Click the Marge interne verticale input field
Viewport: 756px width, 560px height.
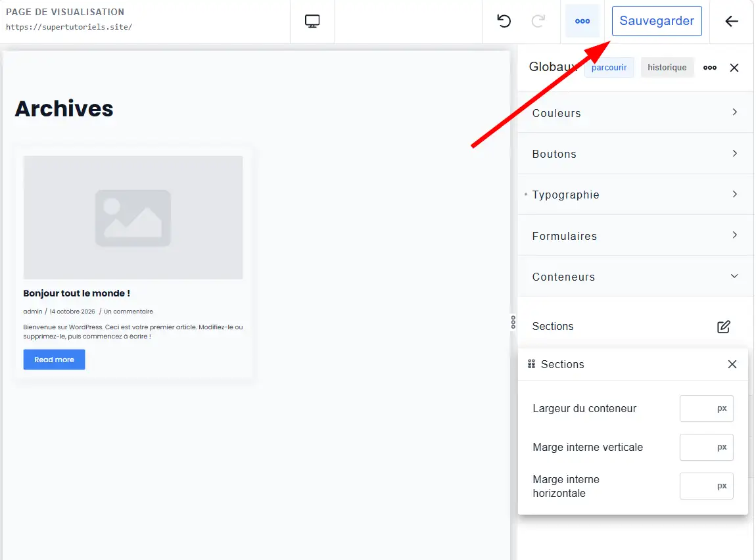(x=706, y=447)
